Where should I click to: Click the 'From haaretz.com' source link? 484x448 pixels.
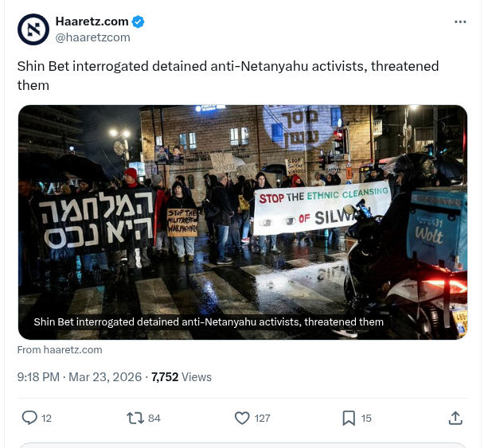pos(60,350)
